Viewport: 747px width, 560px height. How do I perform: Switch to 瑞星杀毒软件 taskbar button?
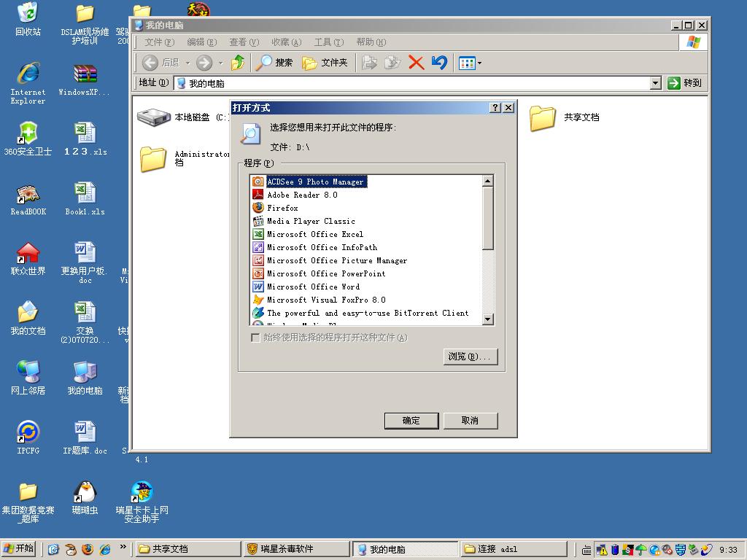pos(296,549)
